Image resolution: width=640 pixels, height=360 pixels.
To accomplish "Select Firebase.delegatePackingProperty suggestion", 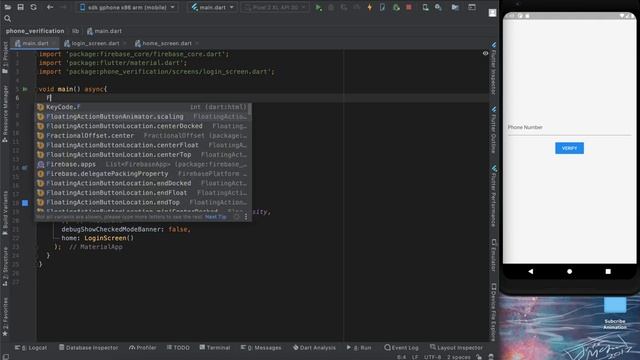I will point(143,174).
